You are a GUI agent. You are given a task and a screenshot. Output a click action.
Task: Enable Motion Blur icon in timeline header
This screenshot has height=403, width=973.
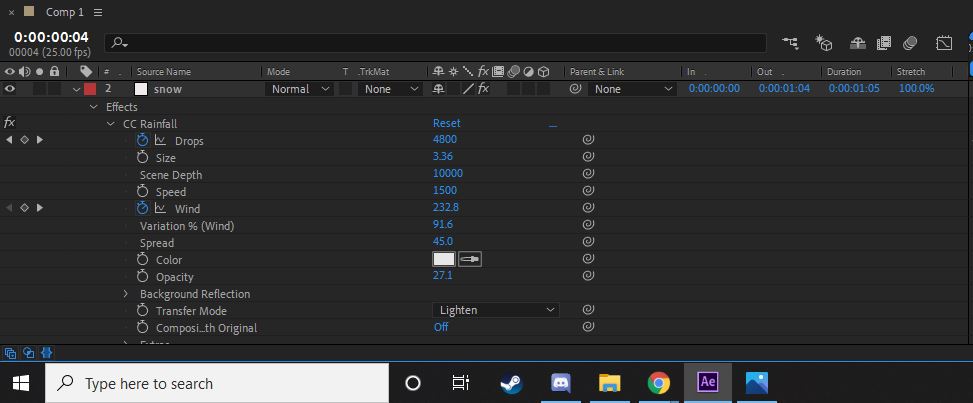pos(910,43)
